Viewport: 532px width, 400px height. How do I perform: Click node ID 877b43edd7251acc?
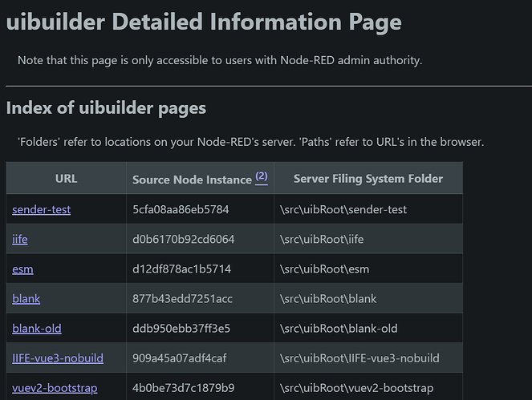tap(181, 298)
